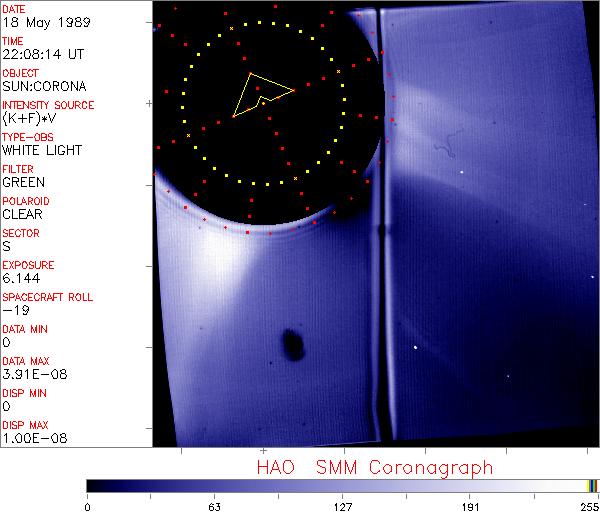This screenshot has height=512, width=600.
Task: Click the color bar at tick 127
Action: 343,486
